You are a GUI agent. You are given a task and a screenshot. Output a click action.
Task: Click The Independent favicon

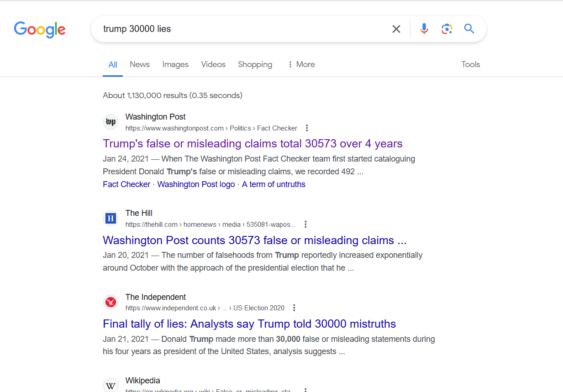coord(110,302)
